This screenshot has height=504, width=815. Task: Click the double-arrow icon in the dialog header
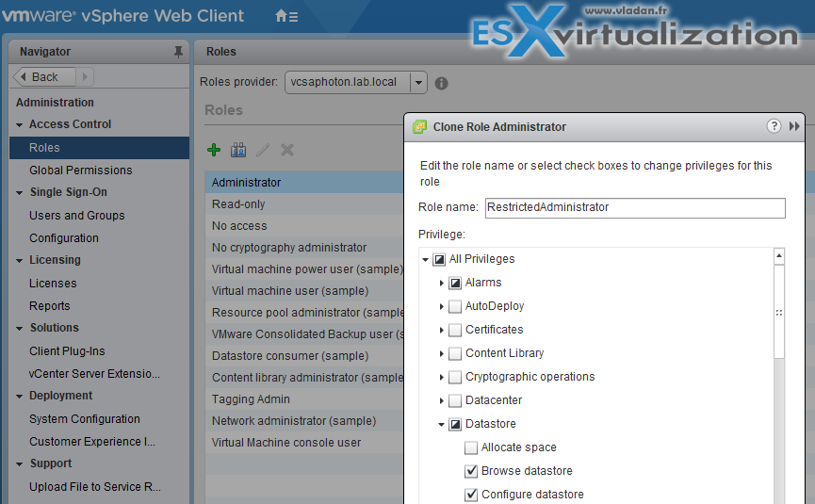pyautogui.click(x=794, y=126)
